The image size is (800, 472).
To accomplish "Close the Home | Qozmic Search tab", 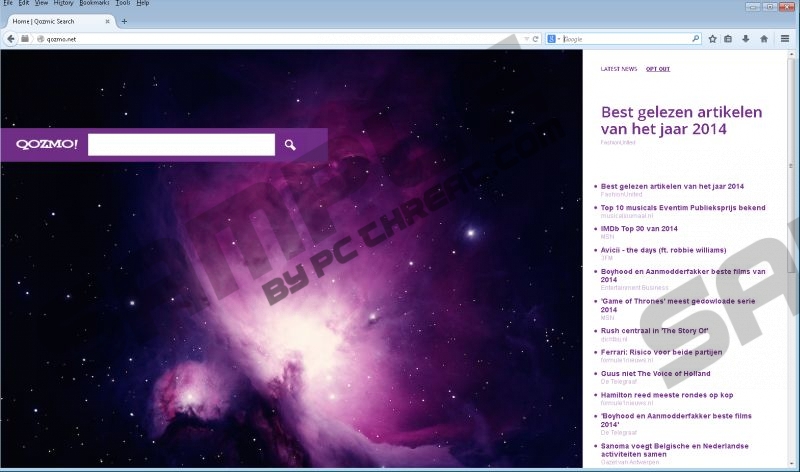I will [107, 21].
